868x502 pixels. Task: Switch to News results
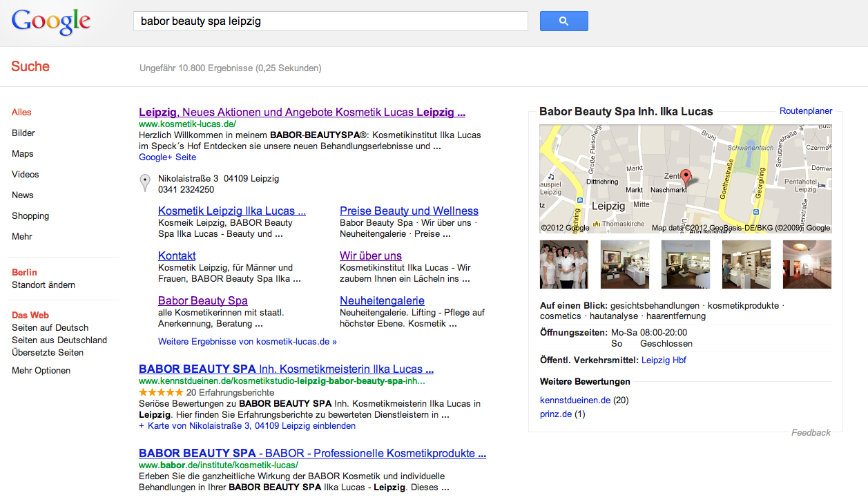point(23,195)
